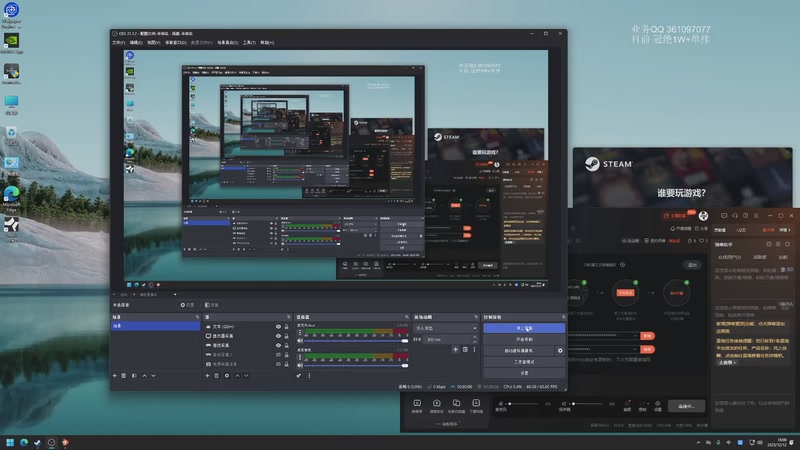Move the scene down with the Scenes arrow
The height and width of the screenshot is (450, 800).
click(x=154, y=376)
